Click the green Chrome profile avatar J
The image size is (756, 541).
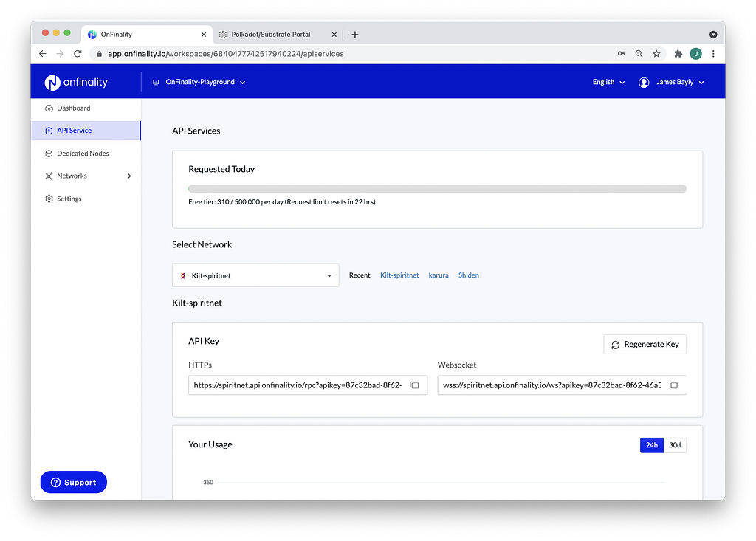(x=695, y=54)
